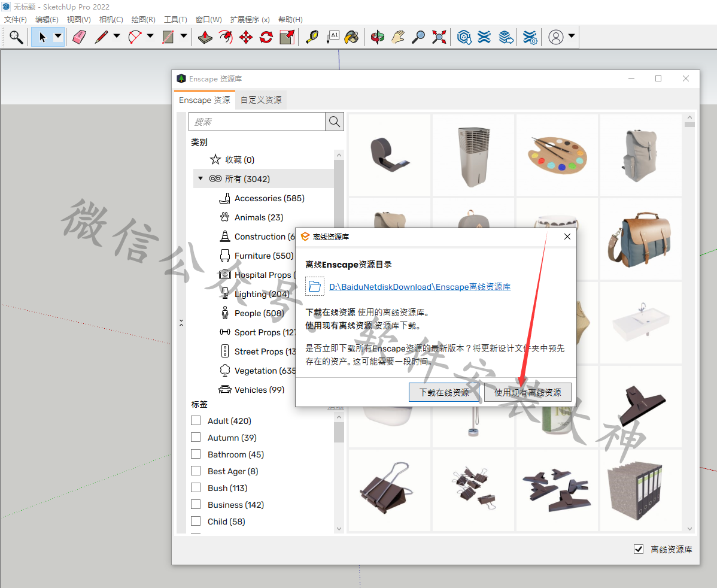
Task: Select the paint palette asset thumbnail
Action: point(557,155)
